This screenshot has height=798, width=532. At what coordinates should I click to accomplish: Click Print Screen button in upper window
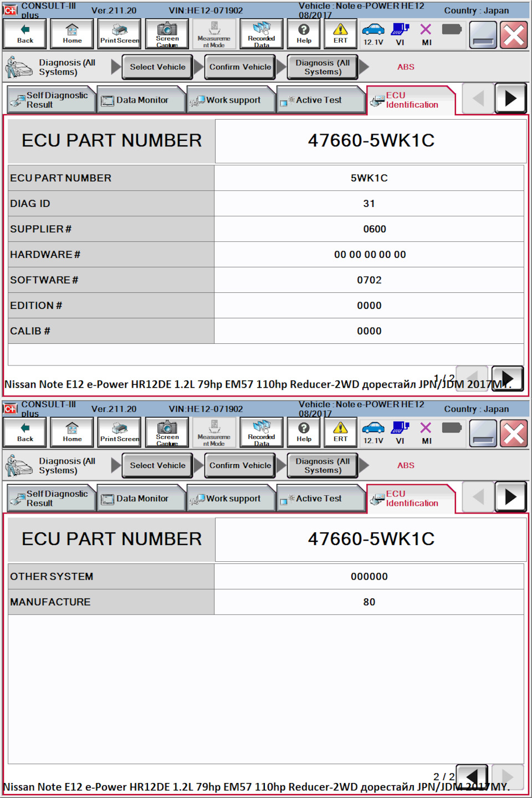point(120,34)
